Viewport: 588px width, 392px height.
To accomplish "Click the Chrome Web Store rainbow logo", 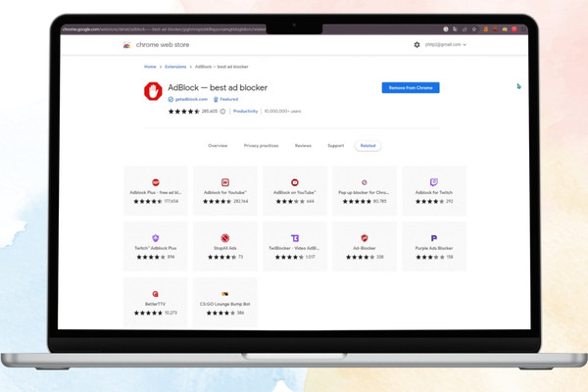I will point(126,45).
